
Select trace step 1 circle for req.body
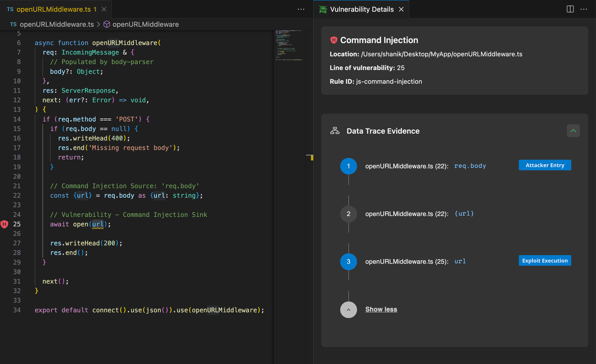click(348, 166)
